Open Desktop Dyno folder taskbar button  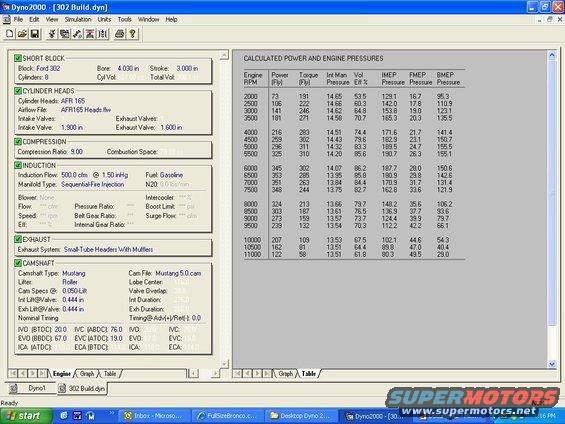click(301, 416)
